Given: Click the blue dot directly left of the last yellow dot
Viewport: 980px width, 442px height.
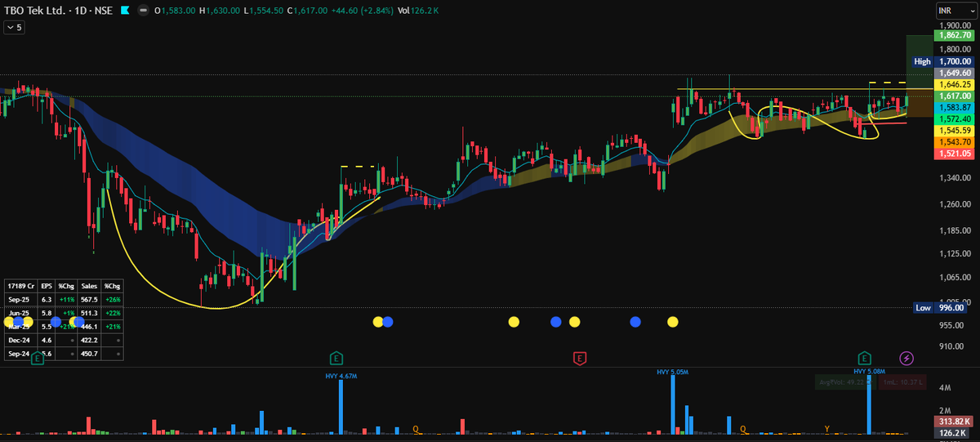Looking at the screenshot, I should point(635,322).
